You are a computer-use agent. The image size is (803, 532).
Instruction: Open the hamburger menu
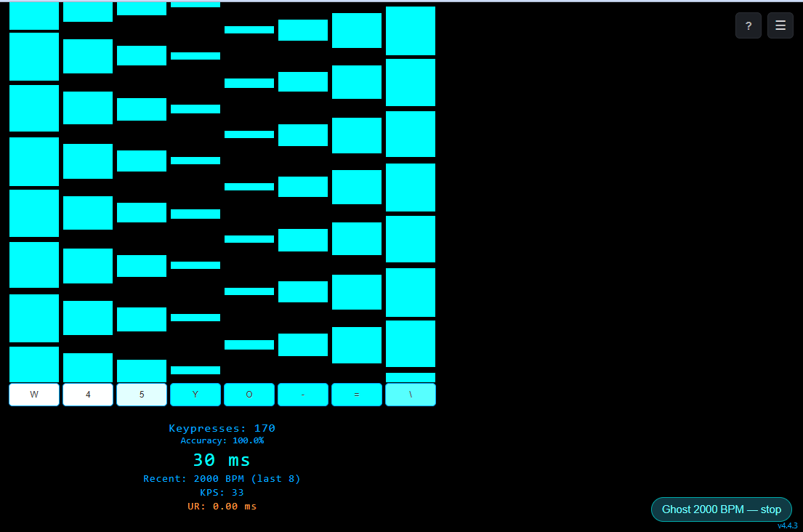[780, 25]
